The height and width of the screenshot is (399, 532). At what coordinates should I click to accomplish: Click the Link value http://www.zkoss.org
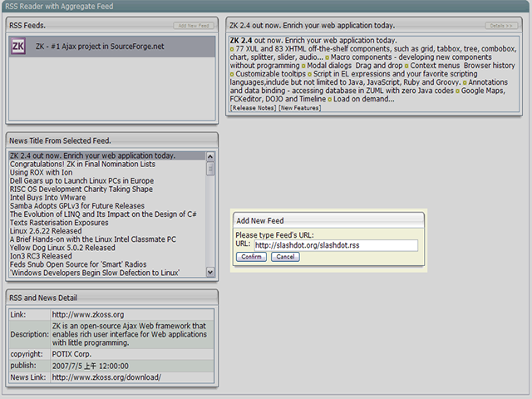pyautogui.click(x=88, y=315)
